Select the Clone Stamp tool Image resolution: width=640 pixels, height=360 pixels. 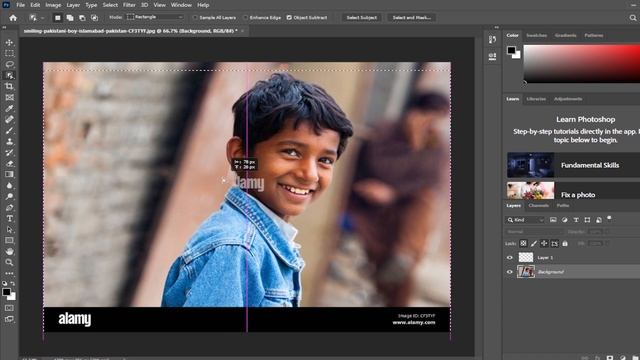[x=9, y=142]
